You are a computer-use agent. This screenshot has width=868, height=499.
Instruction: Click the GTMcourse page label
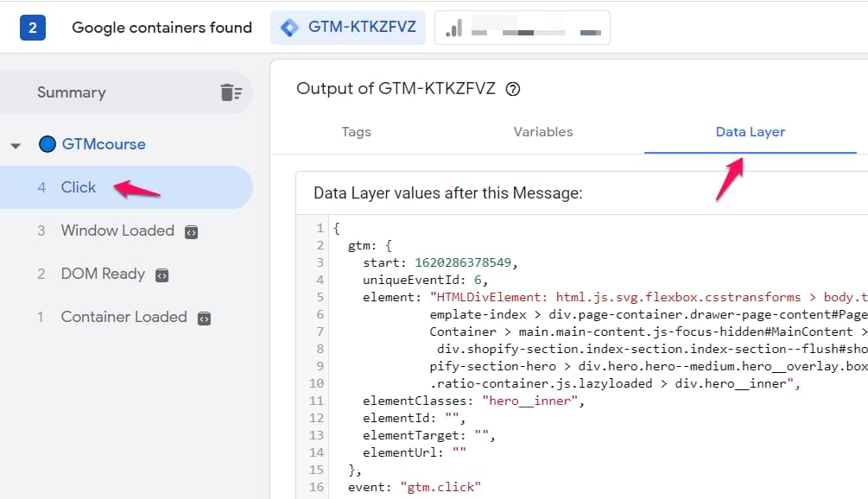point(104,144)
